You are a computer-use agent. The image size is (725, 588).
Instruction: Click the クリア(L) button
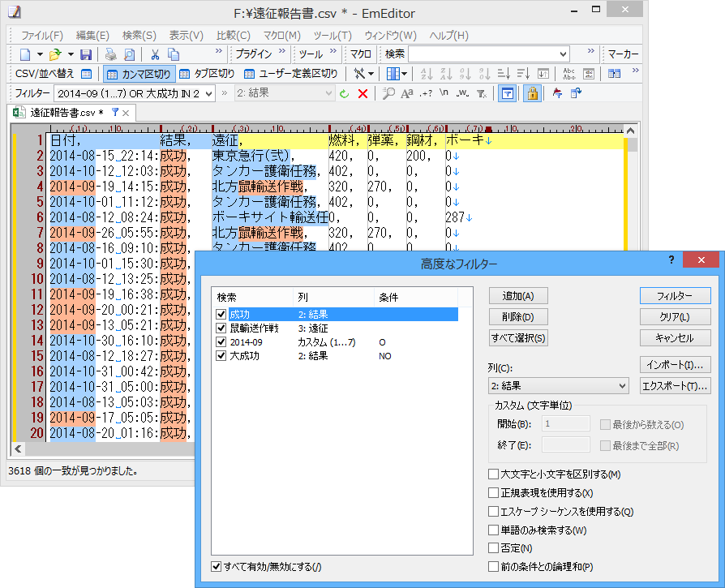point(675,317)
